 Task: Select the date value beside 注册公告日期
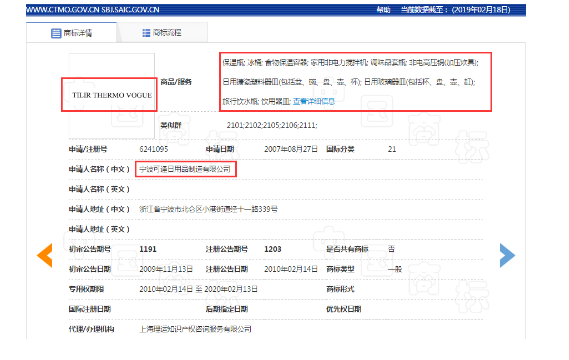tap(291, 269)
